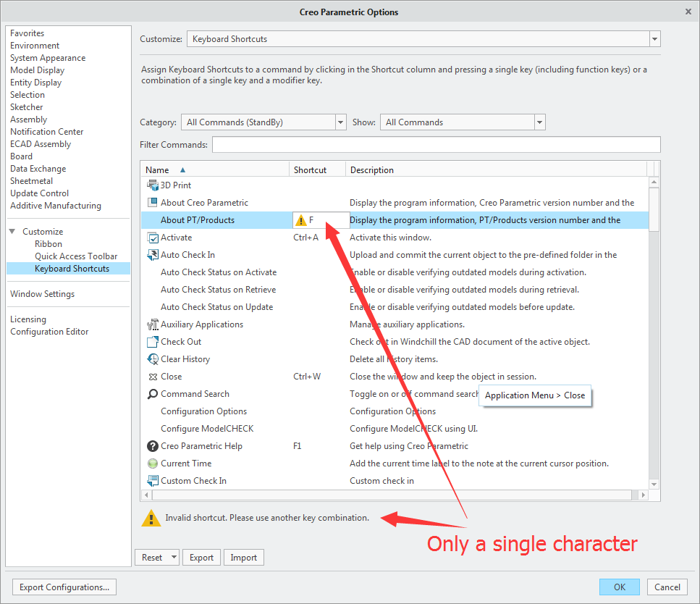The image size is (700, 604).
Task: Switch to Sketcher options
Action: tap(26, 107)
